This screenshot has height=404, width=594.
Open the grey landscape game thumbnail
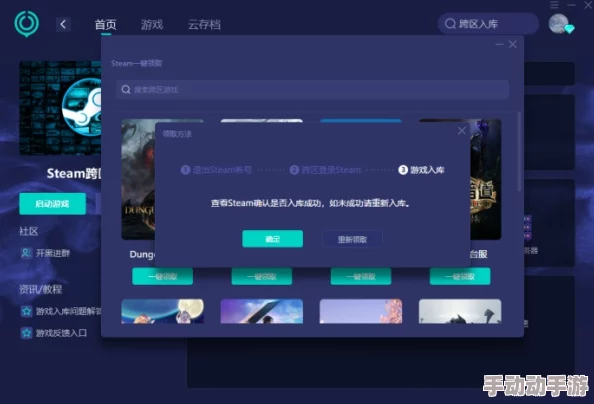point(460,311)
